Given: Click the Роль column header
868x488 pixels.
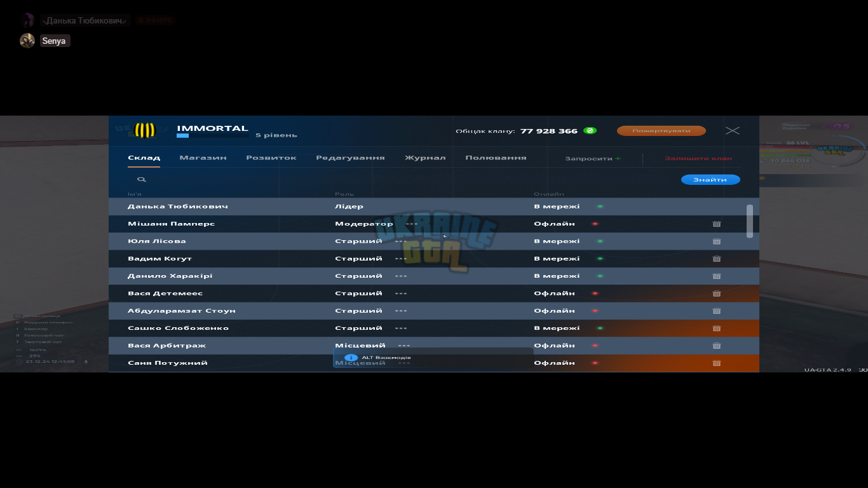Looking at the screenshot, I should (344, 194).
